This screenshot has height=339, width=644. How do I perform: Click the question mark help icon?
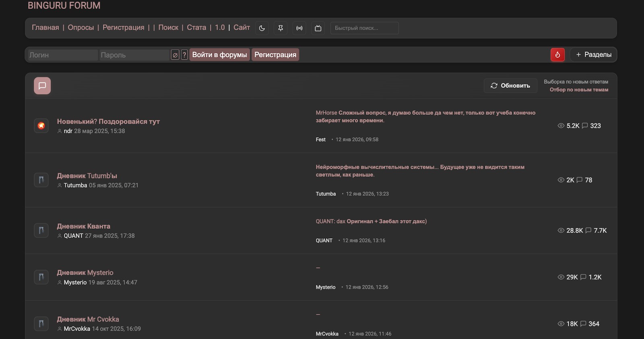pyautogui.click(x=184, y=55)
